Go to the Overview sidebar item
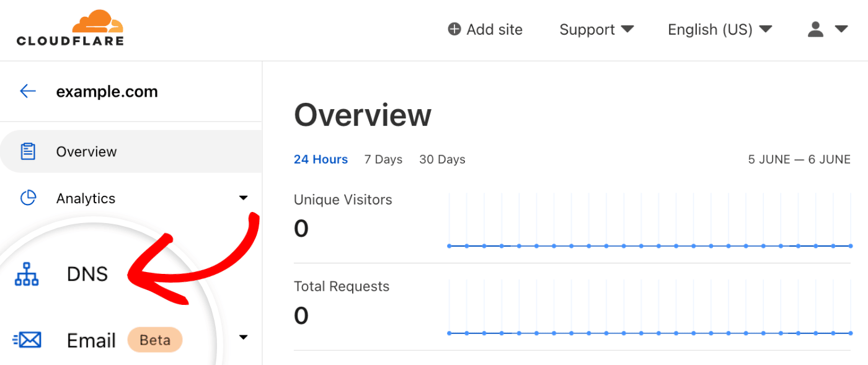868x365 pixels. pos(86,151)
